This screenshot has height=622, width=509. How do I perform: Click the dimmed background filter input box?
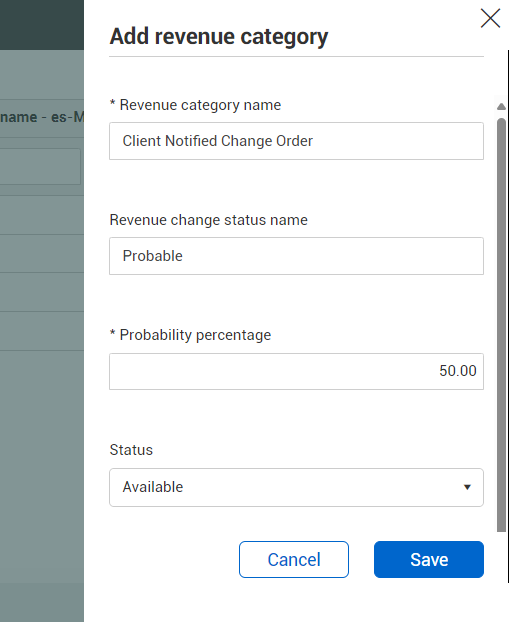40,167
